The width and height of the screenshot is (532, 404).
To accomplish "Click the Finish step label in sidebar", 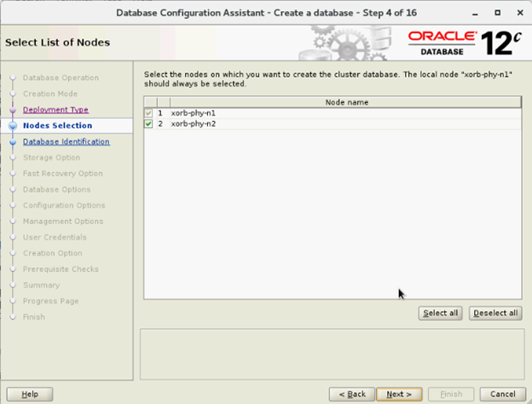I will 34,317.
